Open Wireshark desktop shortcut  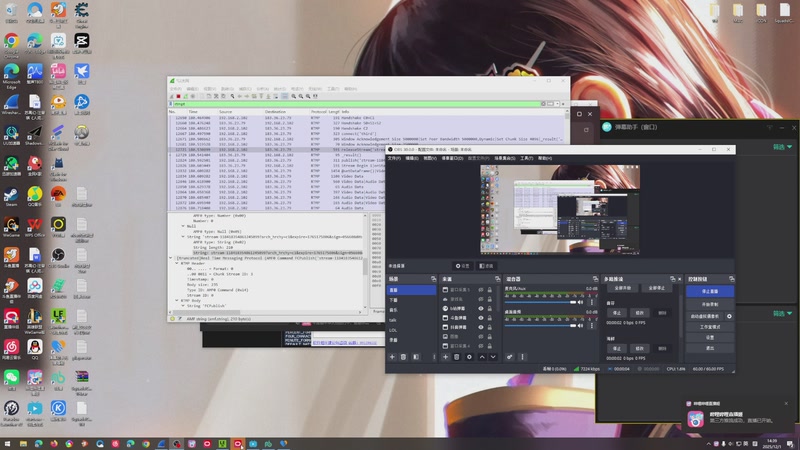coord(11,105)
